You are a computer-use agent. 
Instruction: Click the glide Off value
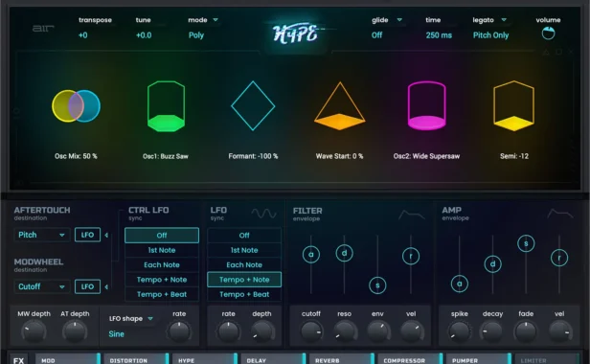click(377, 35)
